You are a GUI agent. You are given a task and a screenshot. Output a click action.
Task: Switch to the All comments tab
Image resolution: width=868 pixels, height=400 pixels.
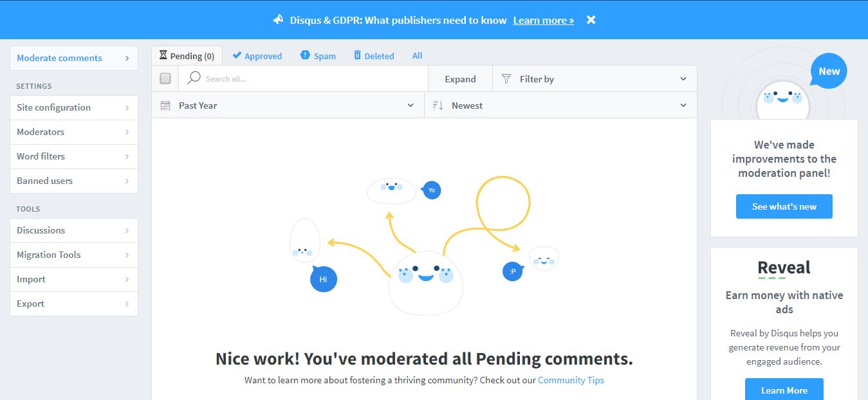coord(417,56)
